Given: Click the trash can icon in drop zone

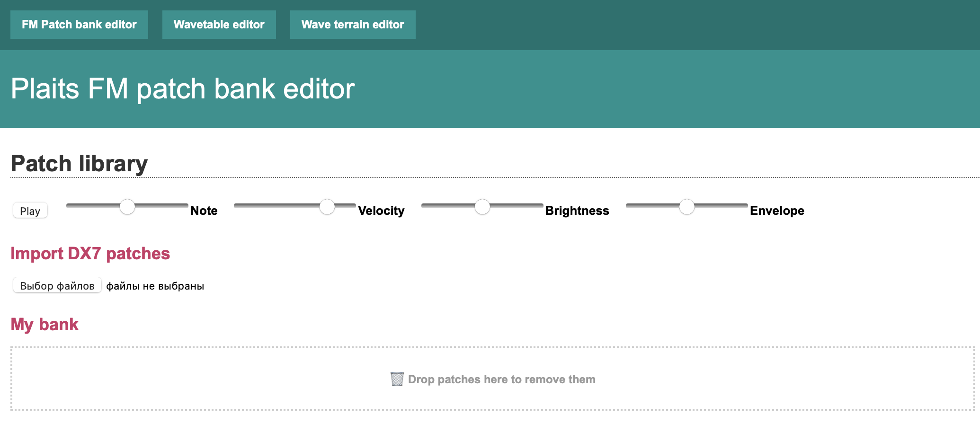Looking at the screenshot, I should 397,379.
